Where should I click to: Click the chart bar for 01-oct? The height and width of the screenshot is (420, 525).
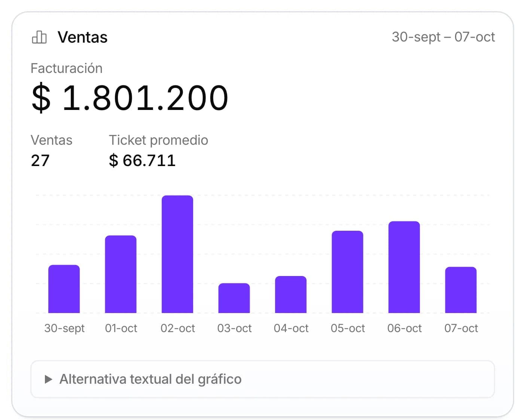coord(121,274)
